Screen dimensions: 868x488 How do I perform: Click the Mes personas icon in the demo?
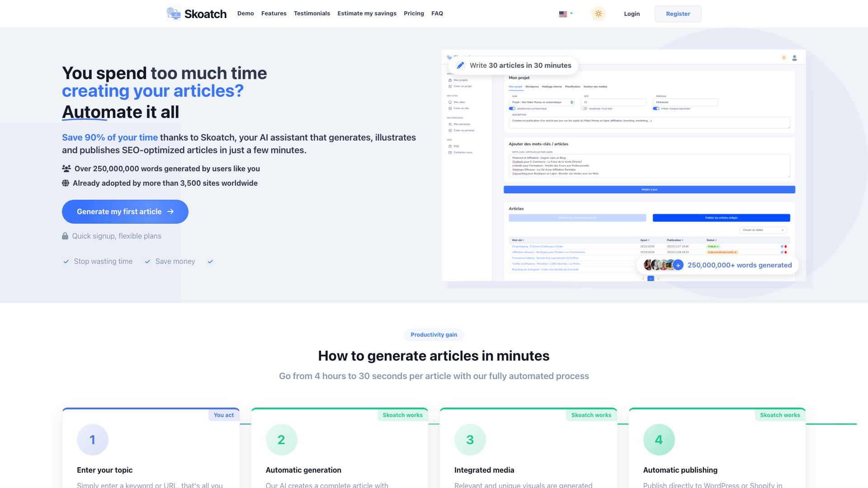pos(450,124)
